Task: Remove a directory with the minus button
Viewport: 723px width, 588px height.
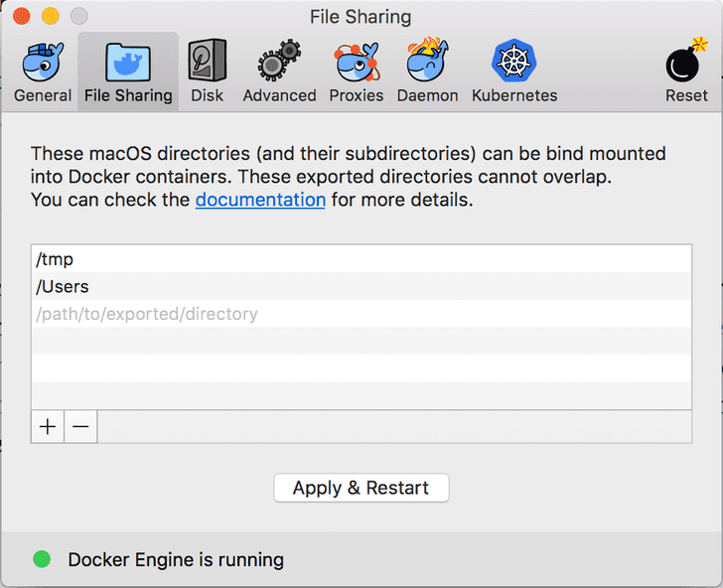Action: tap(80, 427)
